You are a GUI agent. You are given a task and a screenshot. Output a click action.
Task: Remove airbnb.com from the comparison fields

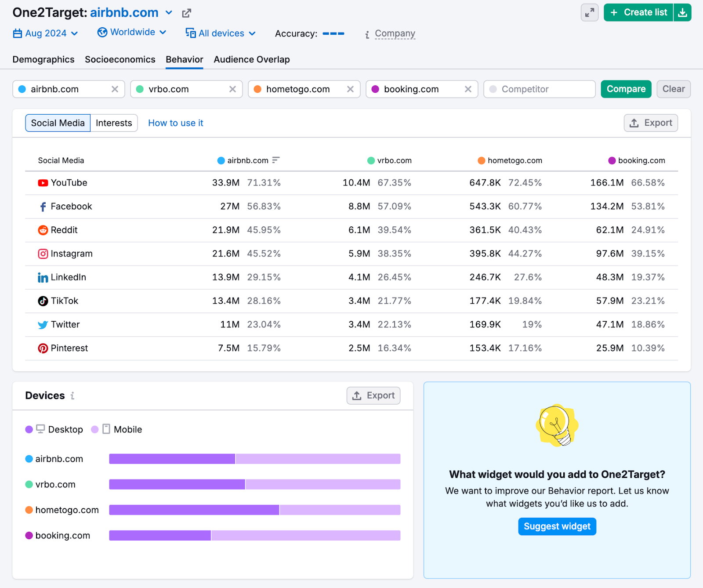(x=115, y=89)
